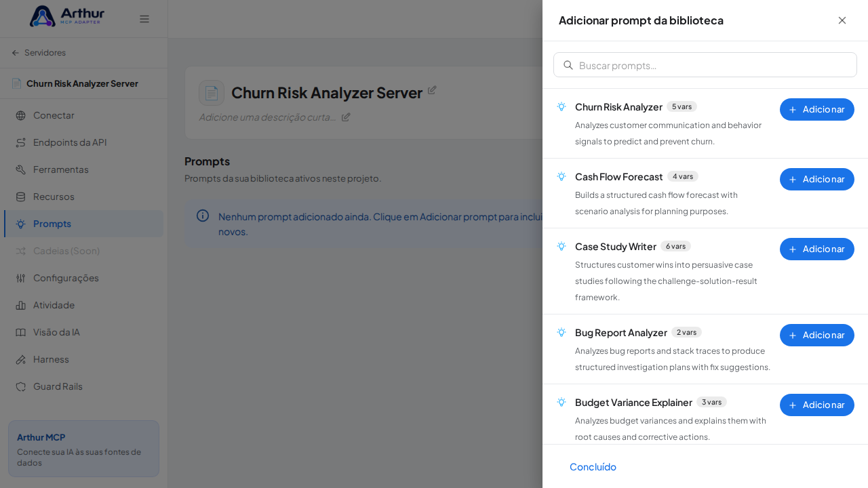Go back to Servidores
The image size is (868, 488).
[39, 53]
